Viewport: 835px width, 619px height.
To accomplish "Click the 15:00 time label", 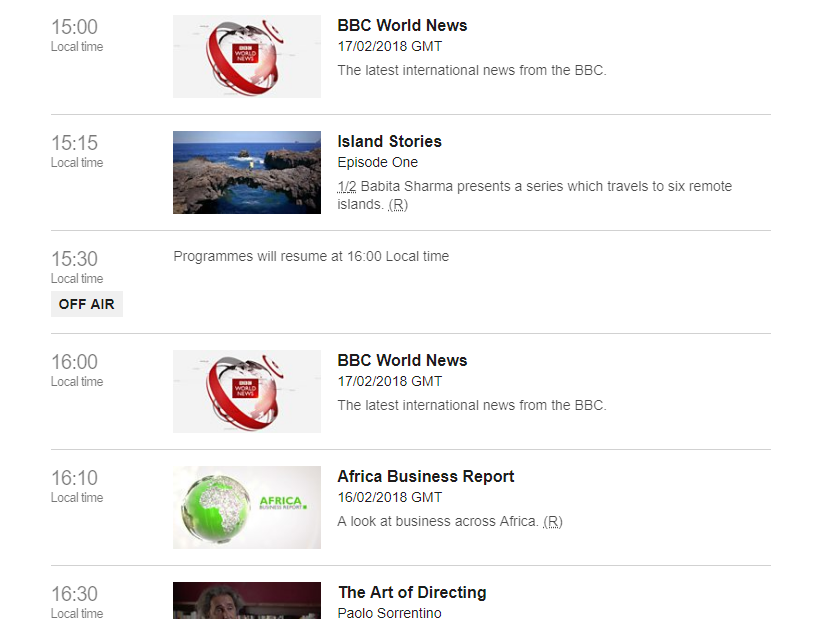I will click(74, 27).
